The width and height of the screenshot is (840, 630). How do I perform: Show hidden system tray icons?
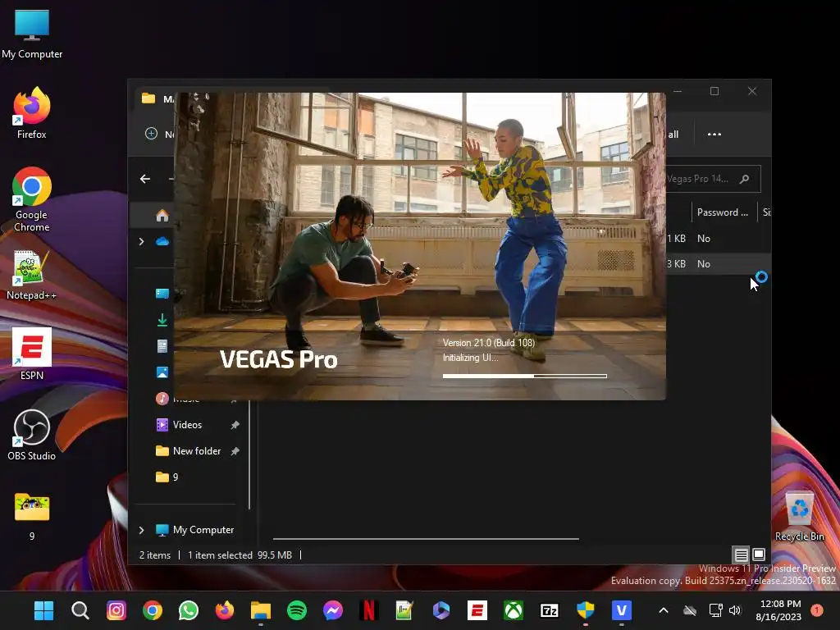tap(663, 610)
